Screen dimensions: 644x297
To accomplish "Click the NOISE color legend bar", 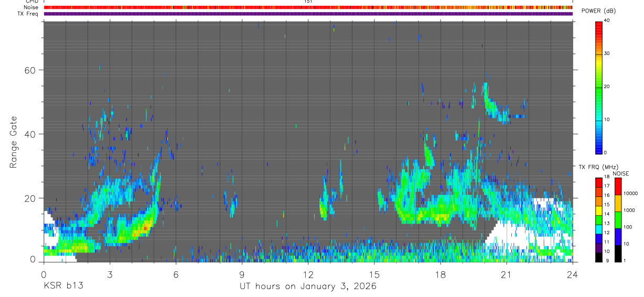I will 617,220.
